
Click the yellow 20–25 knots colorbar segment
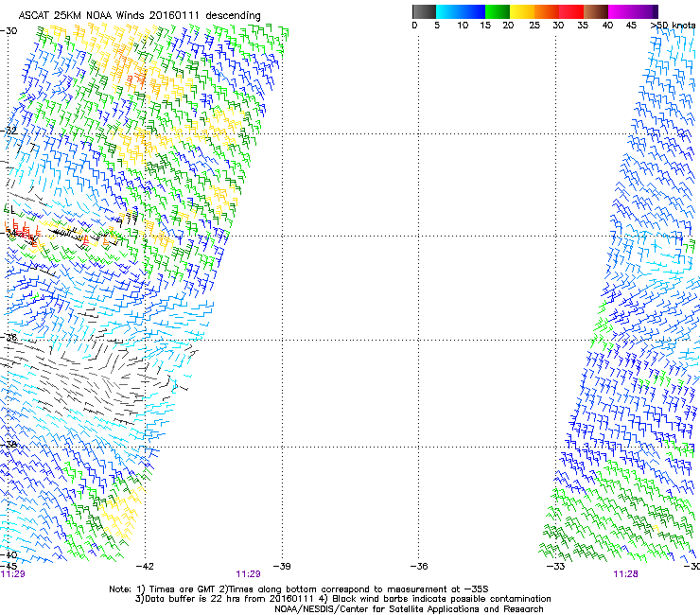(x=522, y=11)
